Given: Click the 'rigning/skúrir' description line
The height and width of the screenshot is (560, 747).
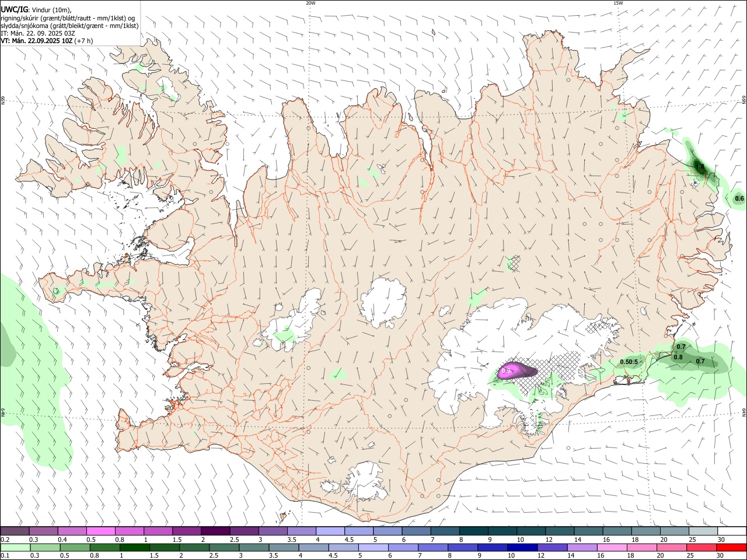Looking at the screenshot, I should tap(68, 17).
